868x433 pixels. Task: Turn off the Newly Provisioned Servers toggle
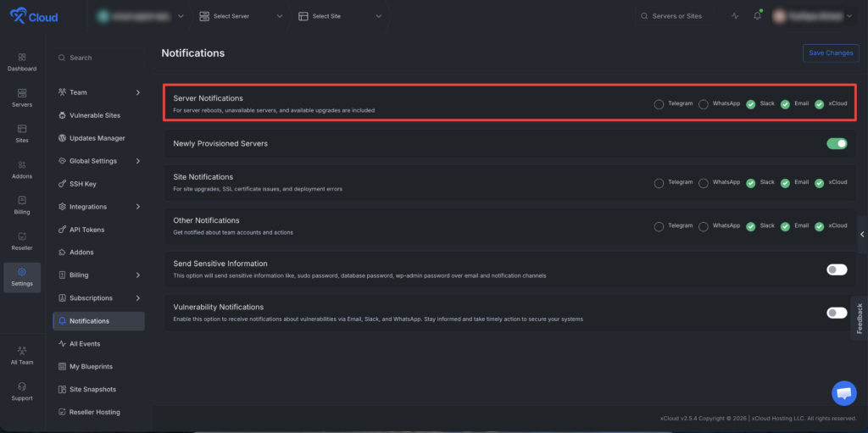[837, 143]
